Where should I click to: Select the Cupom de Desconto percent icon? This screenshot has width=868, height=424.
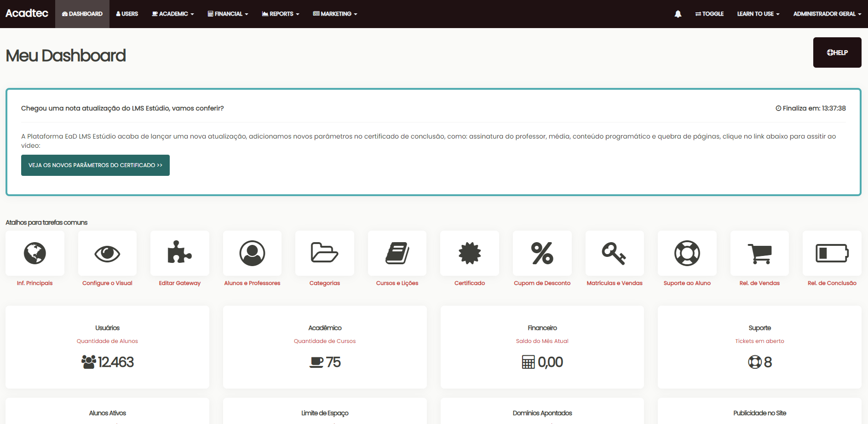tap(542, 253)
